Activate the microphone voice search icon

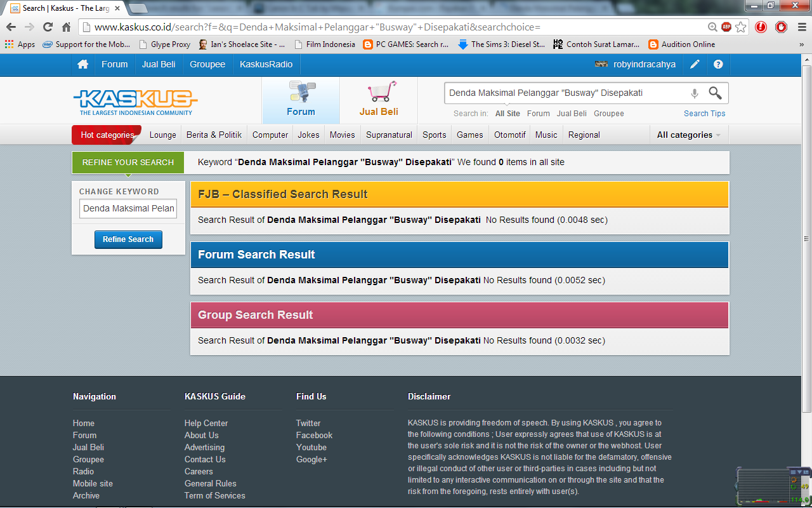(695, 93)
